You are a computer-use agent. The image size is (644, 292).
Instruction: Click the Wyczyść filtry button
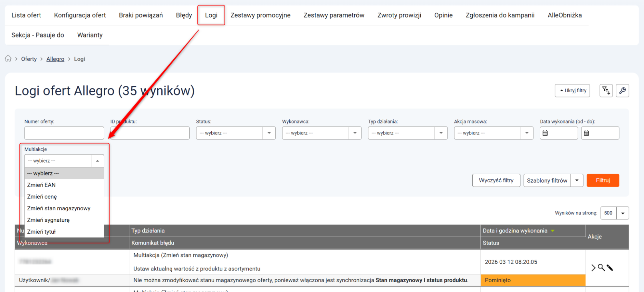[x=496, y=180]
